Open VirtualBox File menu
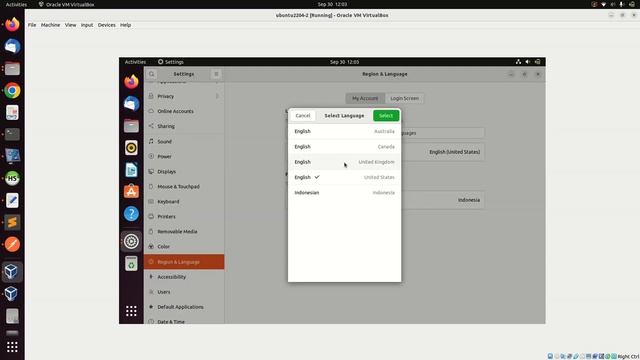The width and height of the screenshot is (640, 360). (x=32, y=25)
